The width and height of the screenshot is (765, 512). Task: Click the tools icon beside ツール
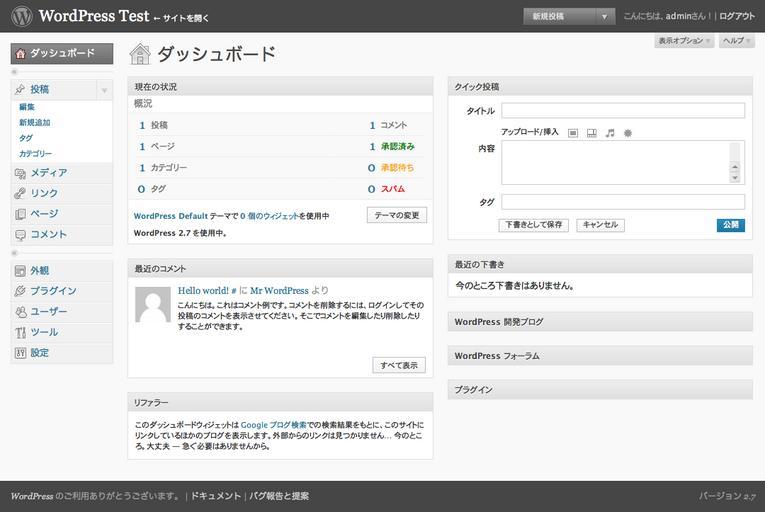20,332
